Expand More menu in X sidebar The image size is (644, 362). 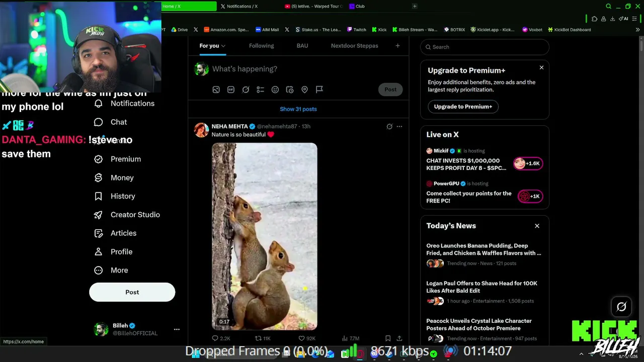click(x=111, y=270)
